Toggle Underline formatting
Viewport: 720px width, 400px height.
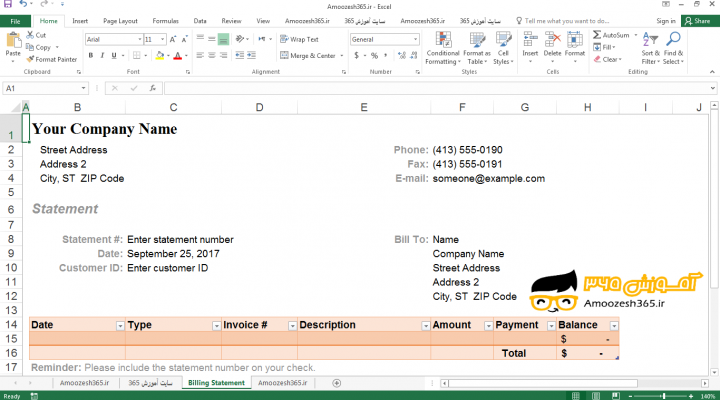point(114,56)
